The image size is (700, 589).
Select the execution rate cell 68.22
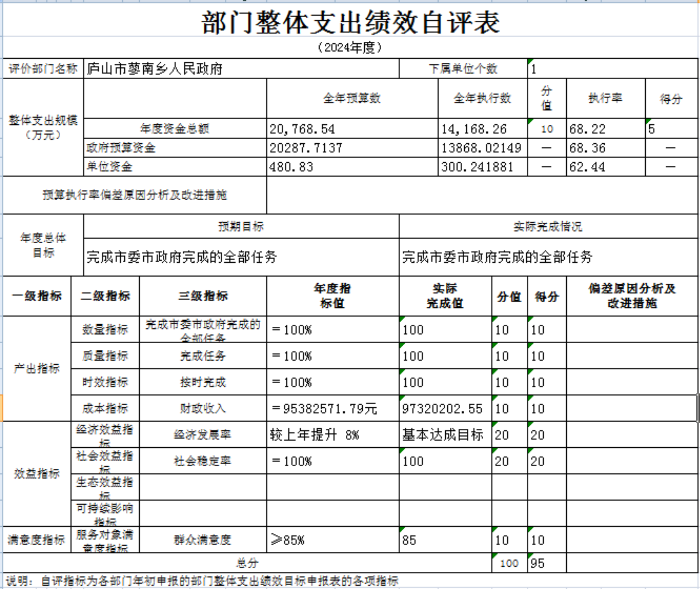pos(605,129)
